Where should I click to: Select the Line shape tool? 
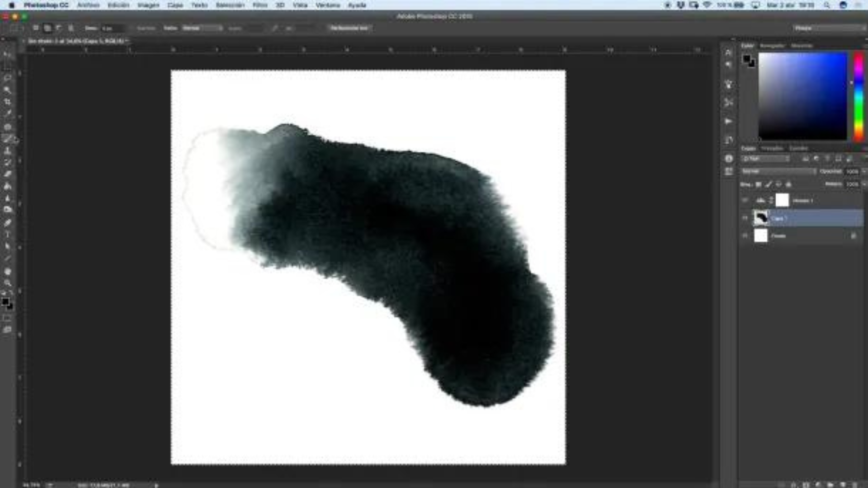[x=7, y=258]
